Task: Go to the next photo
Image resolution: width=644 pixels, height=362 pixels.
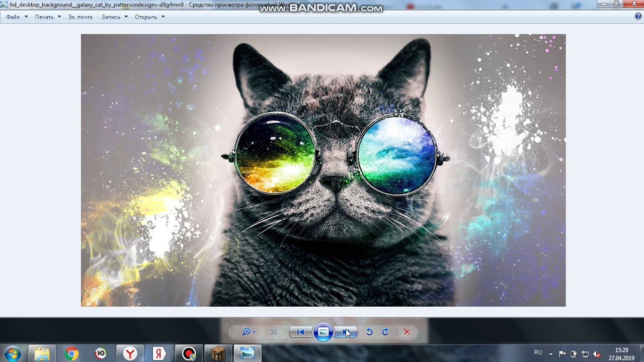Action: pos(346,332)
